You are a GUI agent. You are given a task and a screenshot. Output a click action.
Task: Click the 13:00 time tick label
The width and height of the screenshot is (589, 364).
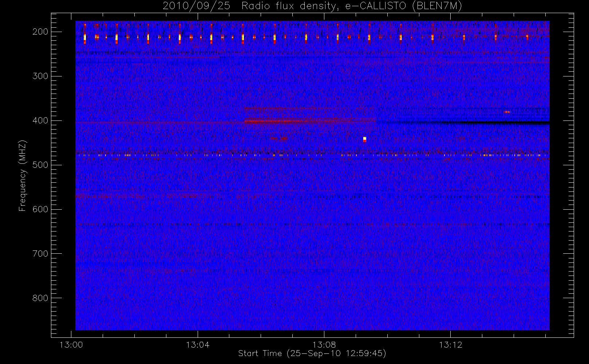(71, 345)
